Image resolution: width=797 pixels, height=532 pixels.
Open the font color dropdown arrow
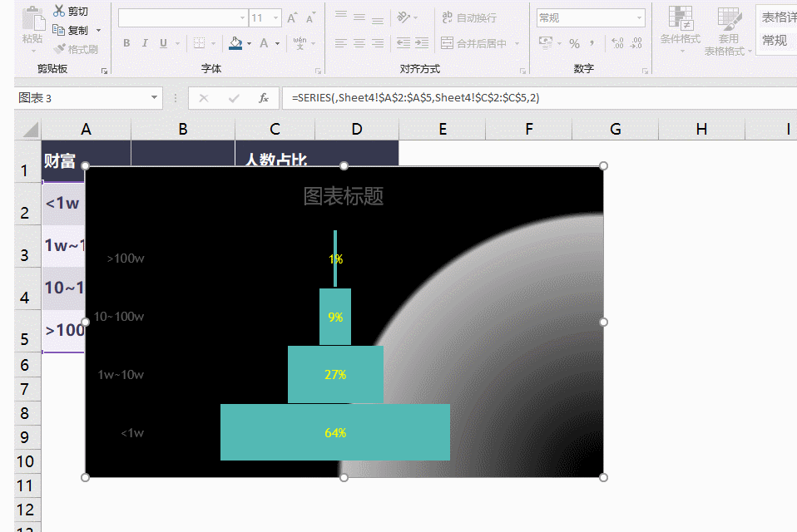pos(278,44)
